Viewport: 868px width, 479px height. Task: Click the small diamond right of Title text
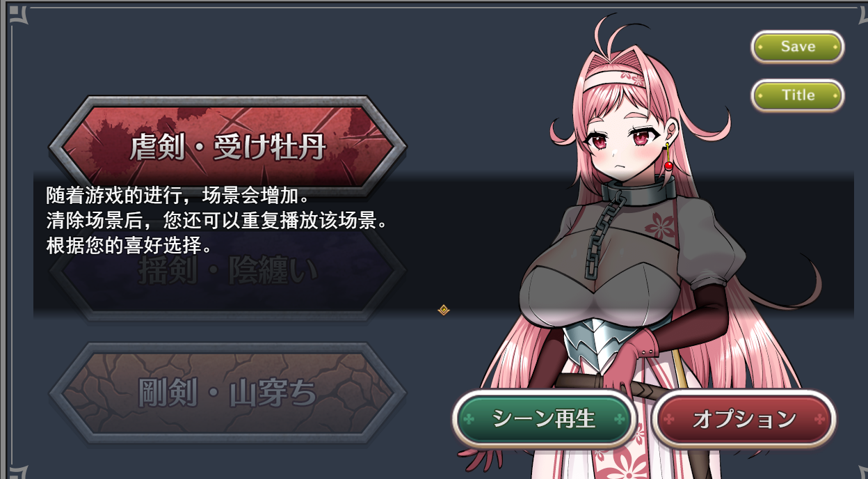point(835,95)
